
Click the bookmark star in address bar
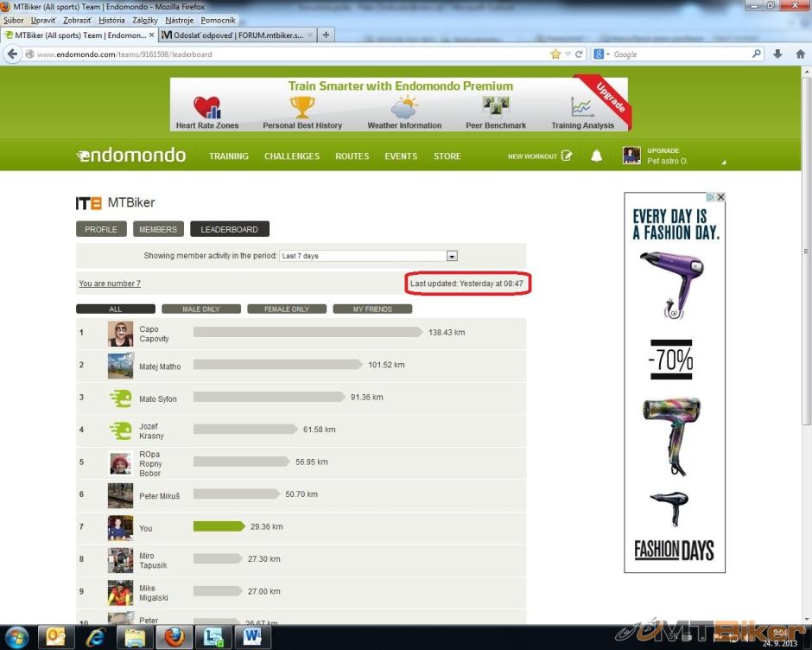(x=555, y=54)
